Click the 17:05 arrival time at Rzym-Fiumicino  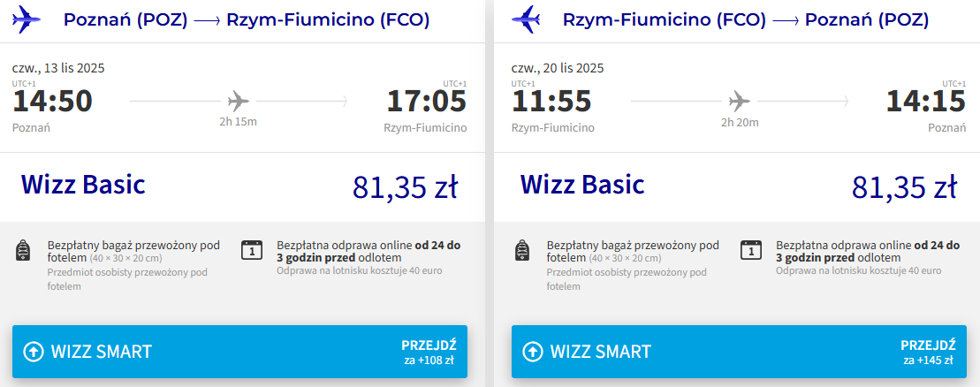tap(426, 102)
